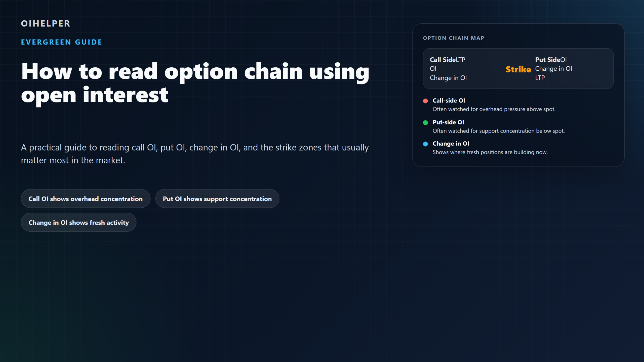Open the EVERGREEN GUIDE section label
This screenshot has height=362, width=644.
click(x=62, y=42)
